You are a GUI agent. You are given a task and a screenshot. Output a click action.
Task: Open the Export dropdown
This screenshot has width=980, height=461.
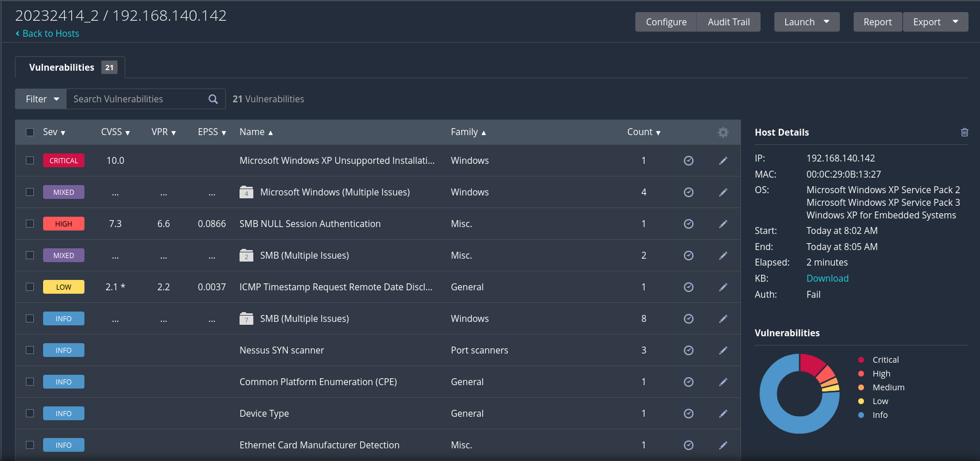click(x=955, y=22)
